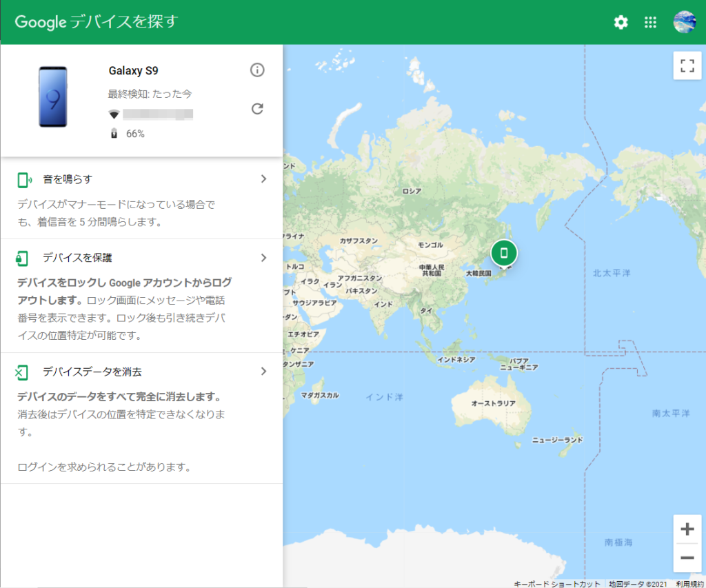The image size is (706, 588).
Task: Click the カザフスタン map label
Action: point(359,241)
